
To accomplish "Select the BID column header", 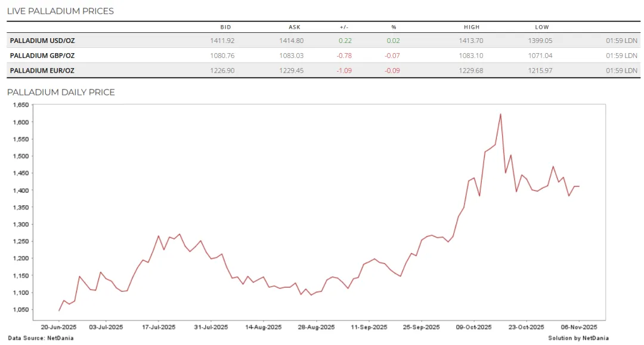I will pos(225,27).
